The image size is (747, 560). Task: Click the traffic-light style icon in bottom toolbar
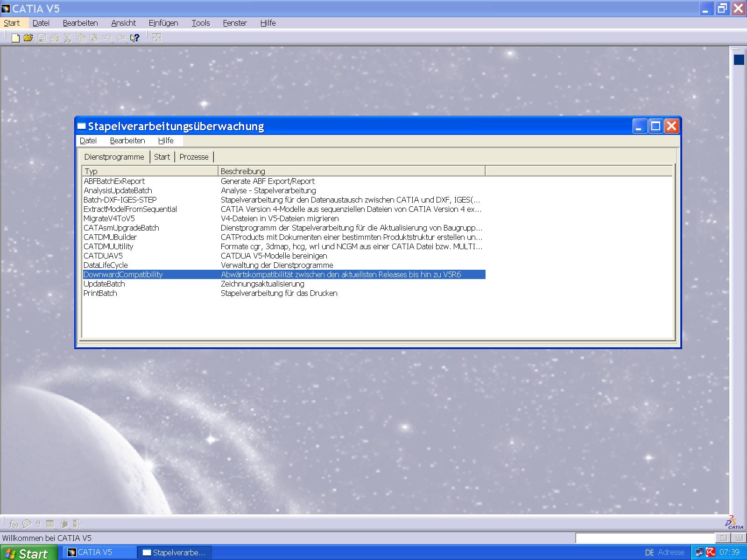pyautogui.click(x=38, y=524)
